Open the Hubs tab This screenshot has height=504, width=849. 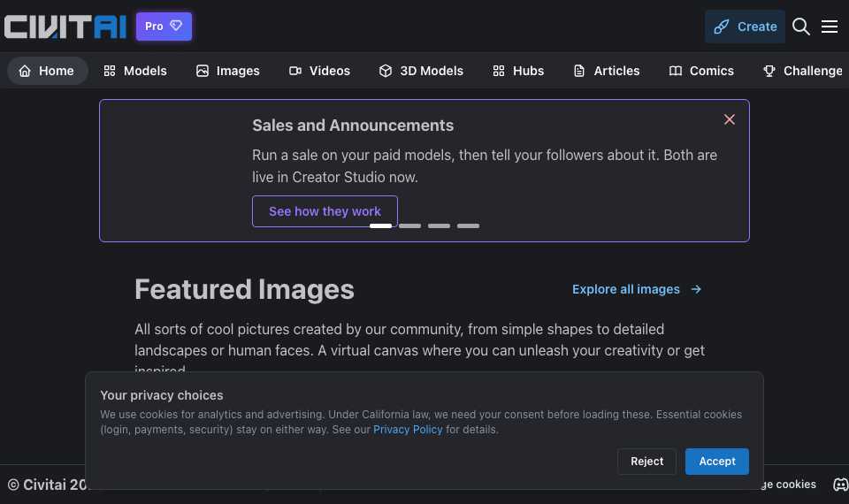(x=518, y=71)
